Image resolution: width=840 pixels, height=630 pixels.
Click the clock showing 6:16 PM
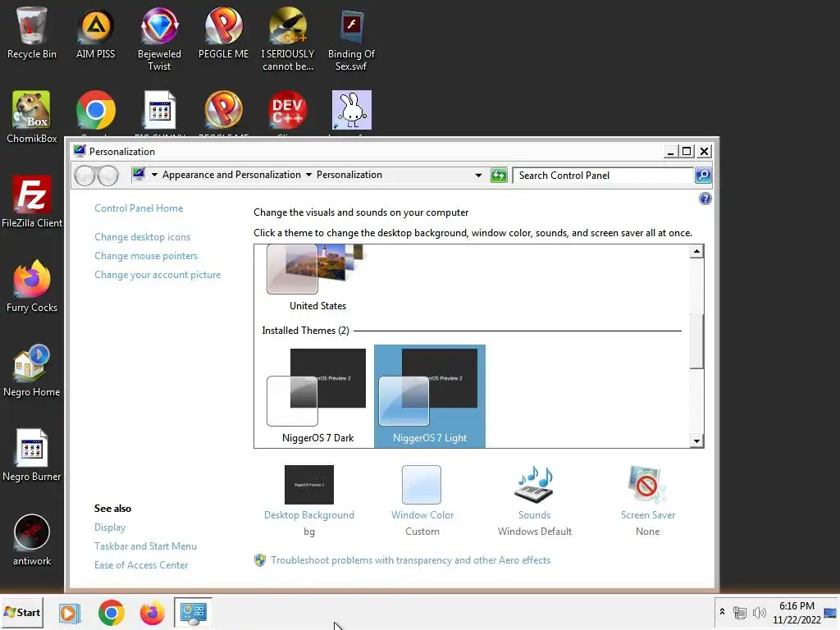pyautogui.click(x=797, y=613)
